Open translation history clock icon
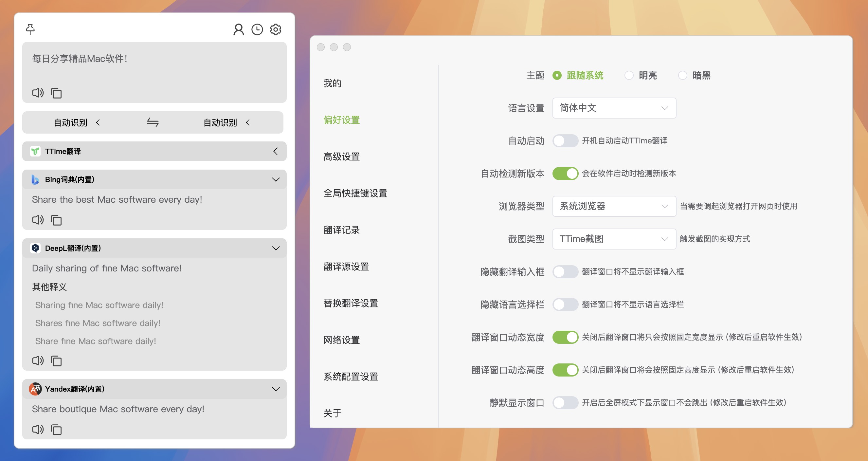Image resolution: width=868 pixels, height=461 pixels. (x=257, y=29)
